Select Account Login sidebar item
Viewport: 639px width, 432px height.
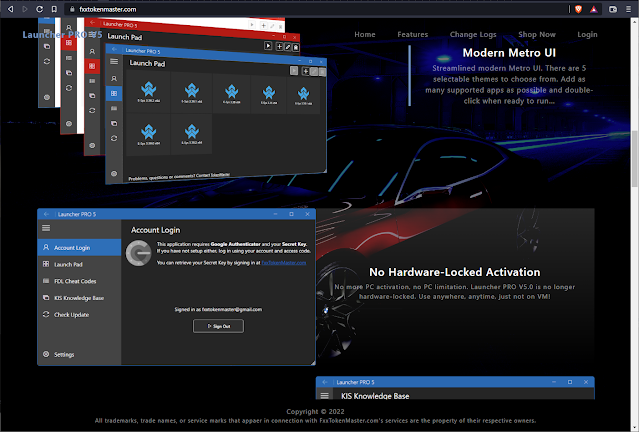click(x=79, y=247)
